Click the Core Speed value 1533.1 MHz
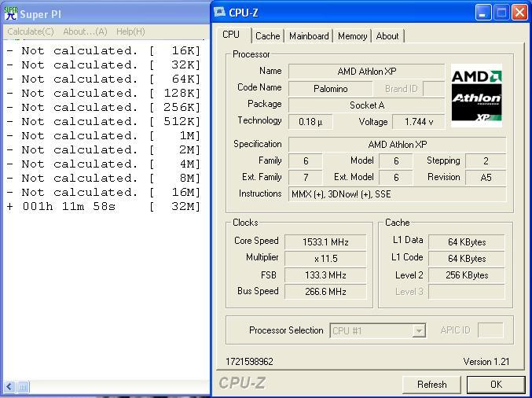532x398 pixels. point(325,242)
